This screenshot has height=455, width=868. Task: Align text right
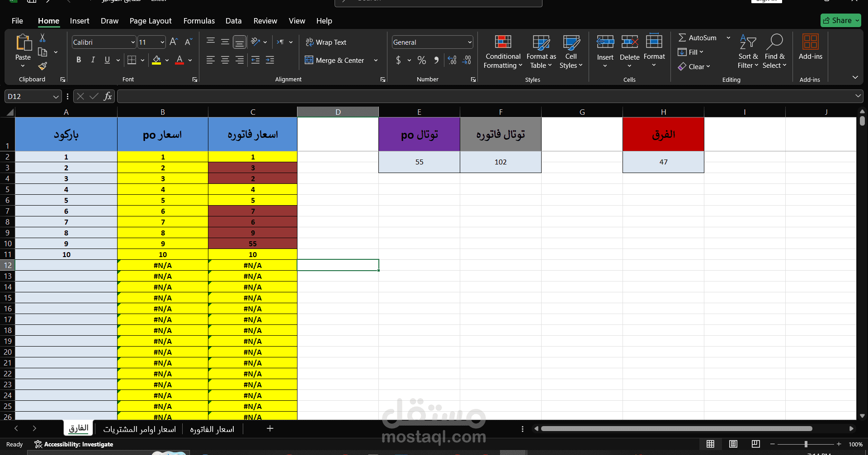point(240,60)
